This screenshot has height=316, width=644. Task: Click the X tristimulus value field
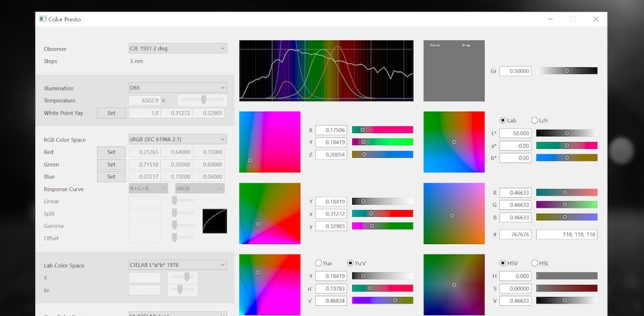(330, 130)
